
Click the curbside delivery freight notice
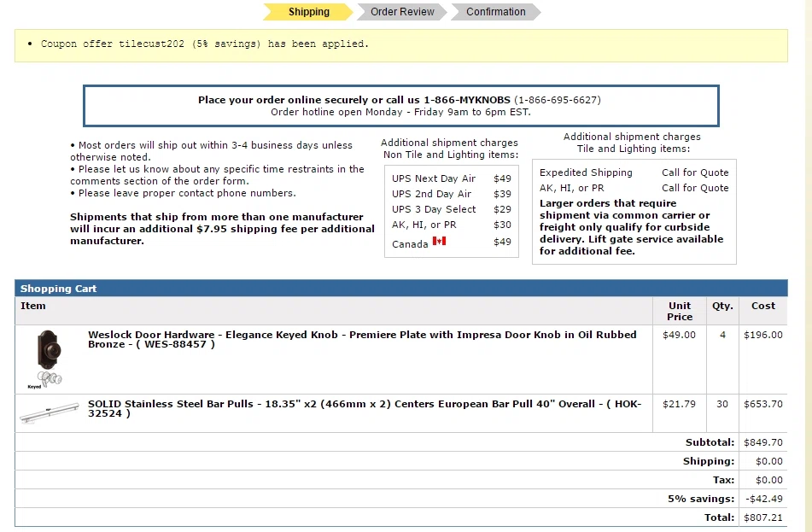pyautogui.click(x=631, y=227)
